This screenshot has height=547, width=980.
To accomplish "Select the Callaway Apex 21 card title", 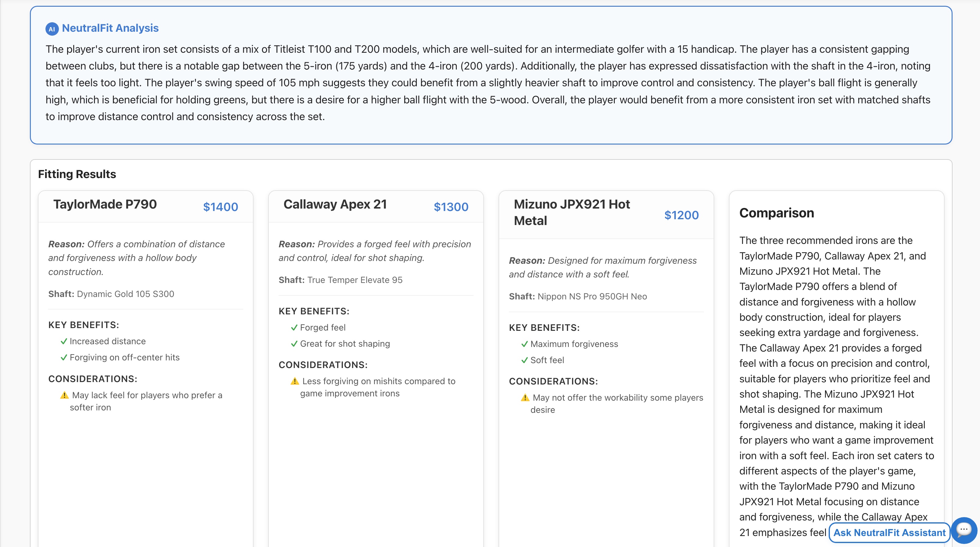I will pyautogui.click(x=335, y=205).
